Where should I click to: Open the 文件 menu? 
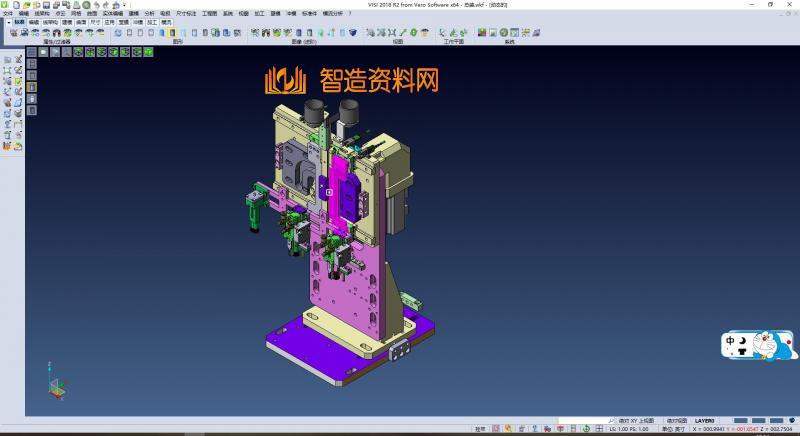point(9,13)
